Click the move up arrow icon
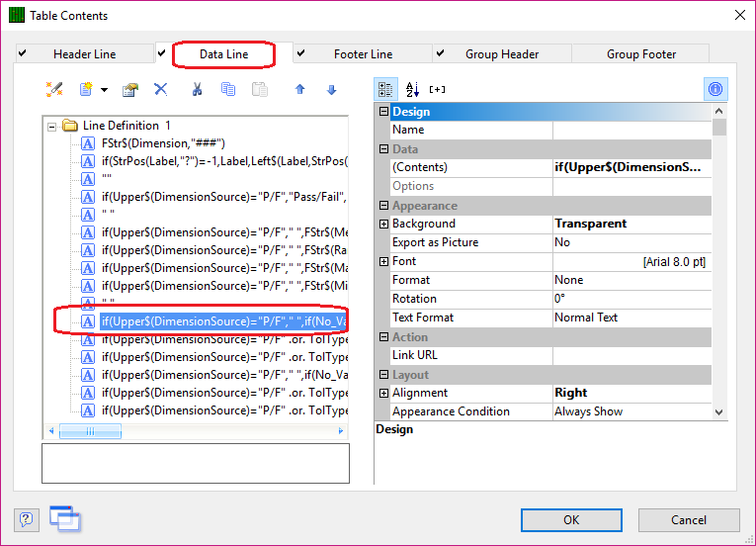This screenshot has height=546, width=756. (x=299, y=89)
